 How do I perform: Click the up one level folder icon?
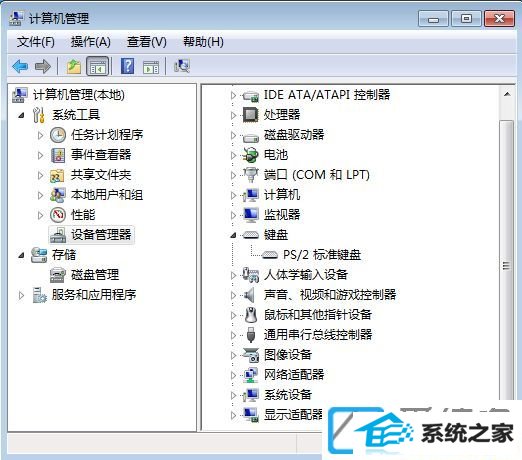click(x=74, y=66)
